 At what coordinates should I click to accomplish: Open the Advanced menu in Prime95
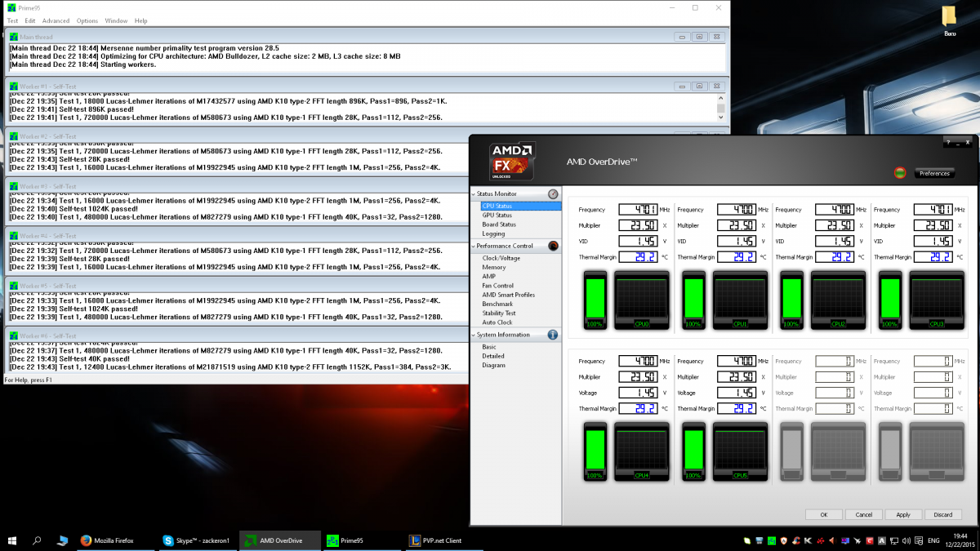56,20
